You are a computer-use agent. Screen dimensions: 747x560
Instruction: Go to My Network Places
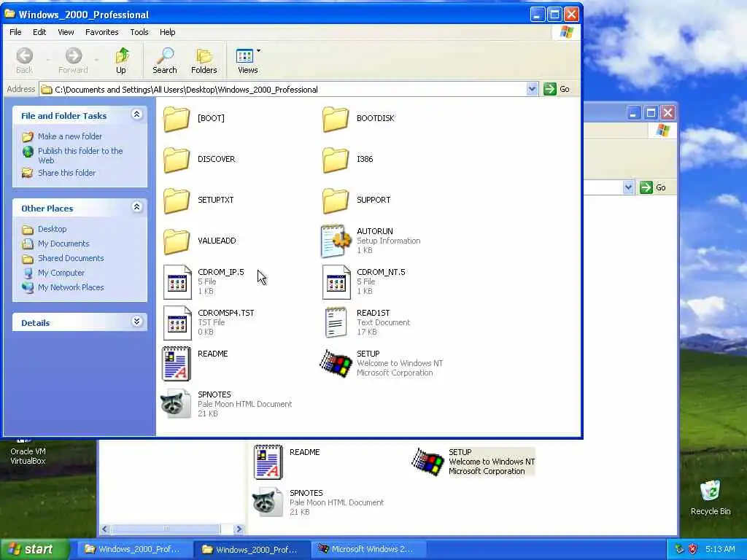(x=71, y=287)
